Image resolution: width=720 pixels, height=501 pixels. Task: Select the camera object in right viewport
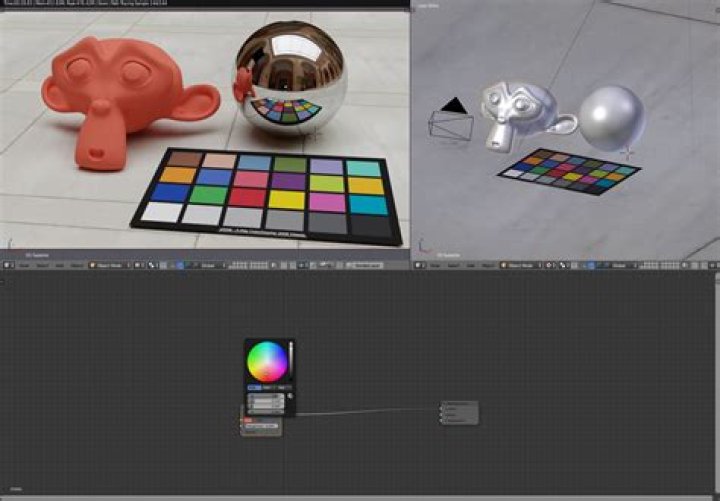(x=450, y=122)
